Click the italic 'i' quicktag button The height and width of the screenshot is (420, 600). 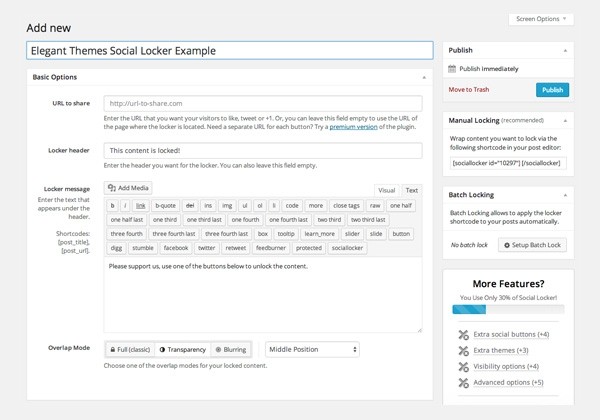(125, 206)
